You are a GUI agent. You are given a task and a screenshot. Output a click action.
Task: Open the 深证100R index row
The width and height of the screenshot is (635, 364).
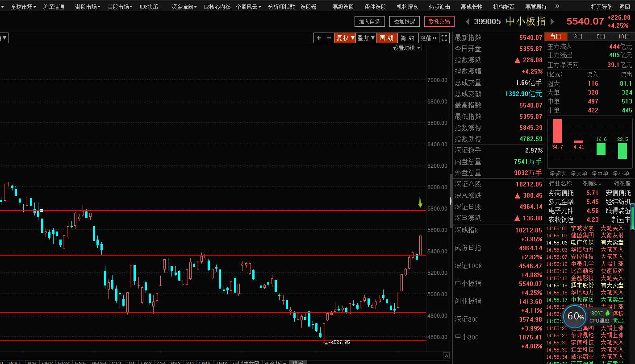[x=498, y=270]
